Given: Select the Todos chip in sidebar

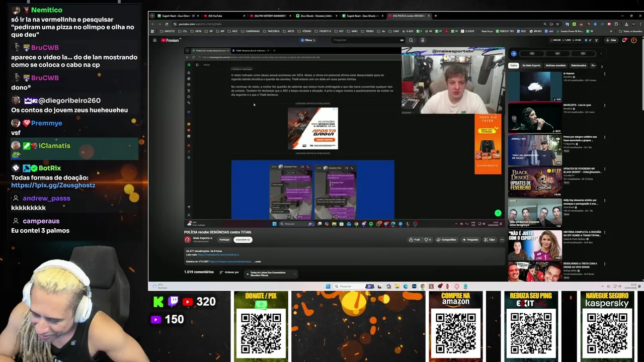Looking at the screenshot, I should click(514, 65).
